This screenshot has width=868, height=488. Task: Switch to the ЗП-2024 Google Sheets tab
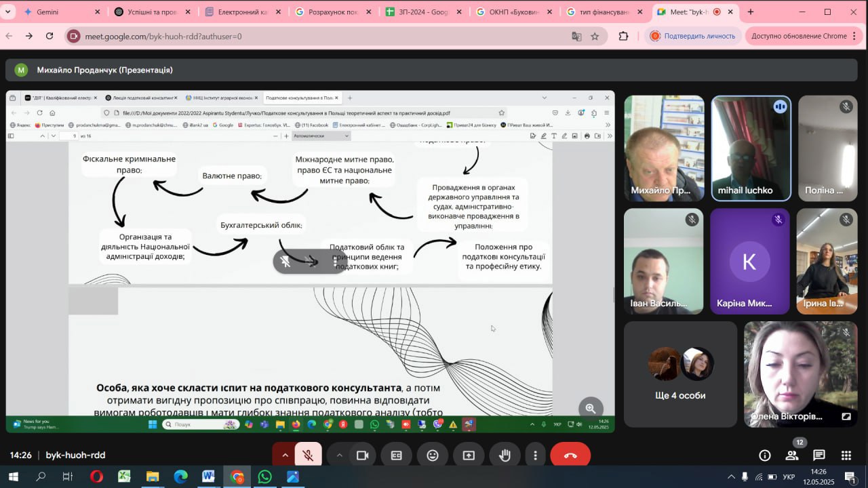click(424, 12)
